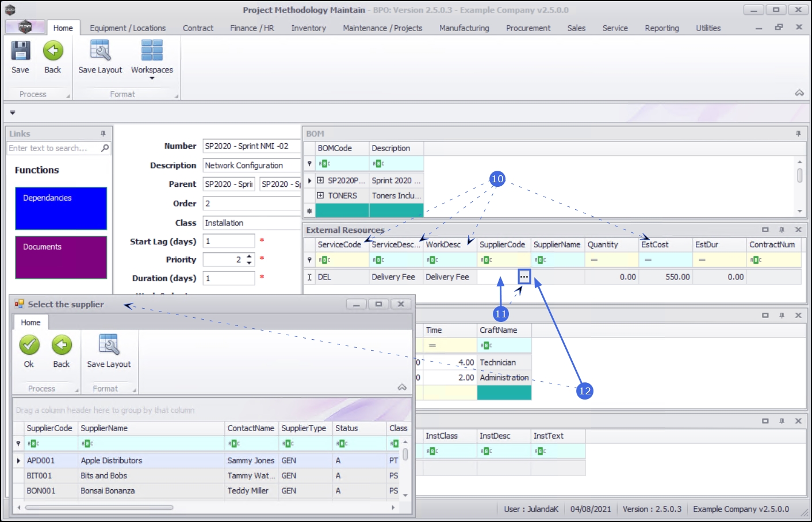Increase Priority with the up spinner

point(249,256)
